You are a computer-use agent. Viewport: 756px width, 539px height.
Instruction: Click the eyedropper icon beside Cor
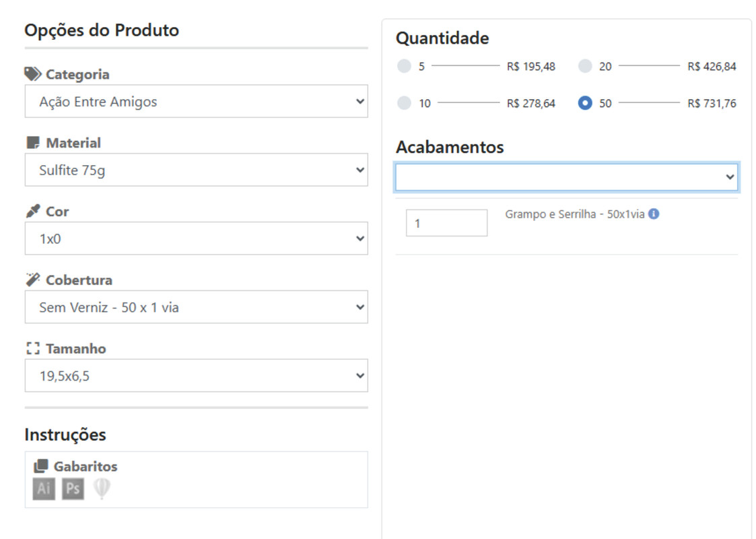pyautogui.click(x=32, y=212)
